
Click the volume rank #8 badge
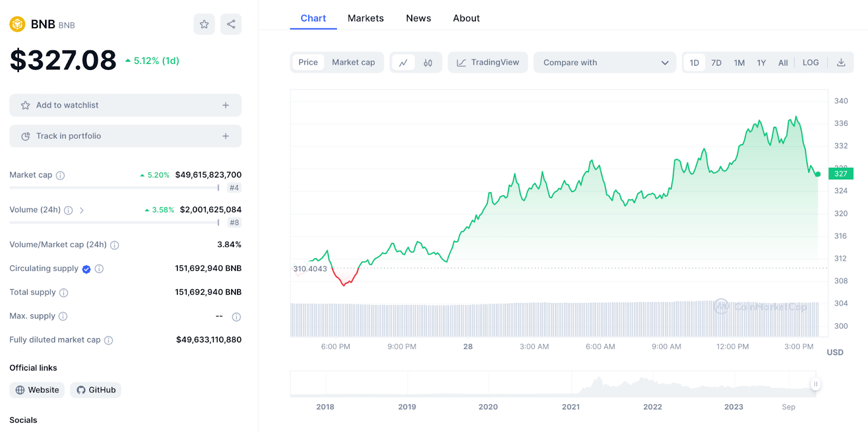coord(234,222)
